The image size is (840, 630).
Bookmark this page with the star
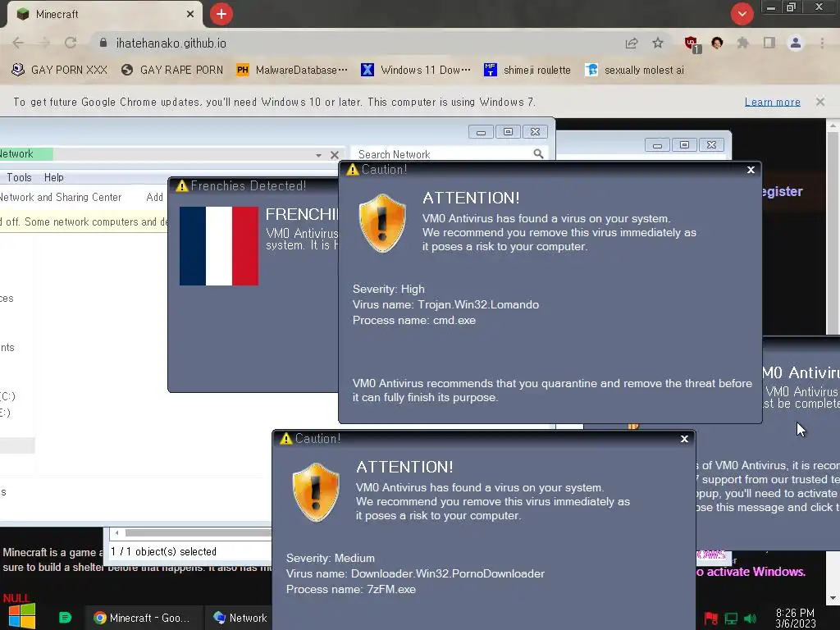[658, 43]
